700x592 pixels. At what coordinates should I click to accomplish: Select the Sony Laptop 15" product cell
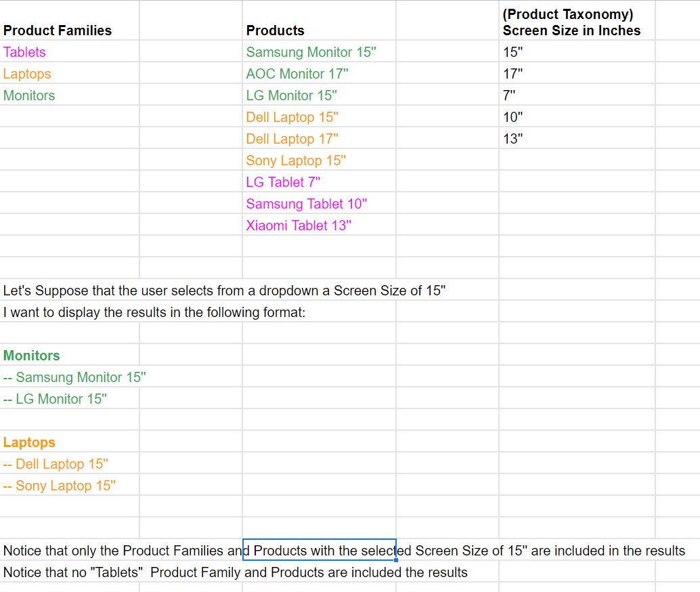click(319, 160)
